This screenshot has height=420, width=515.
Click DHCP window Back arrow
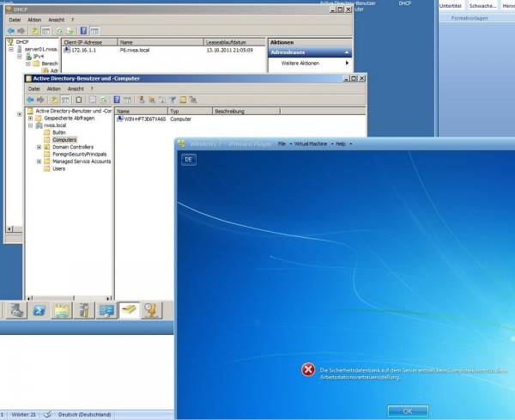[11, 31]
